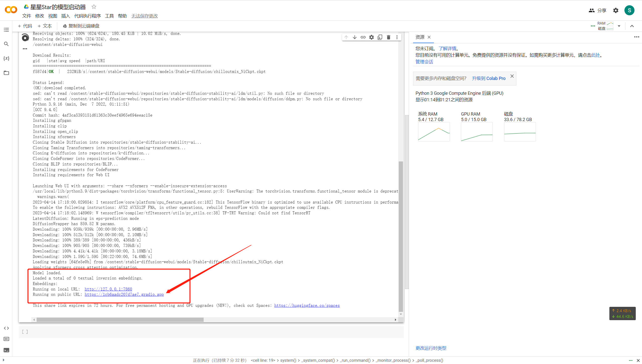
Task: Click into the empty code cell
Action: point(213,332)
